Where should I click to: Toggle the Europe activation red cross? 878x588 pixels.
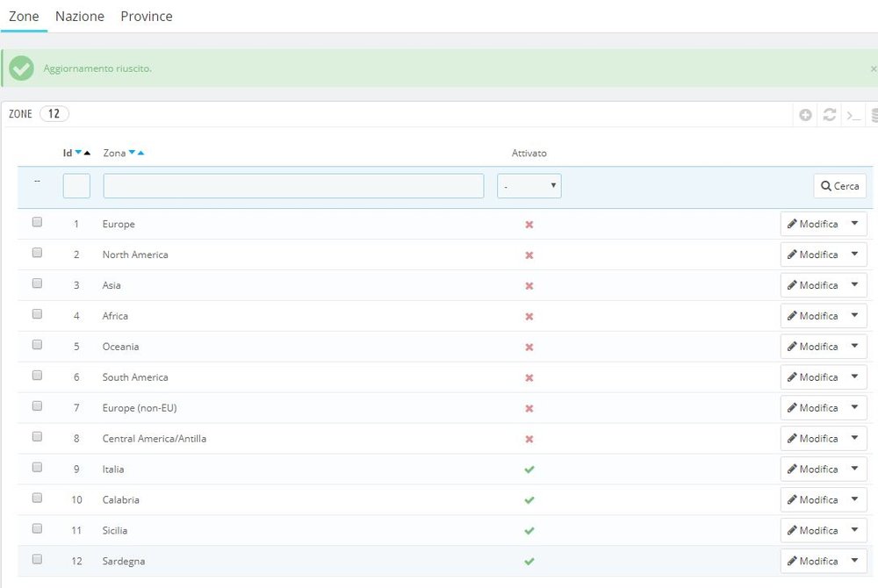point(529,225)
